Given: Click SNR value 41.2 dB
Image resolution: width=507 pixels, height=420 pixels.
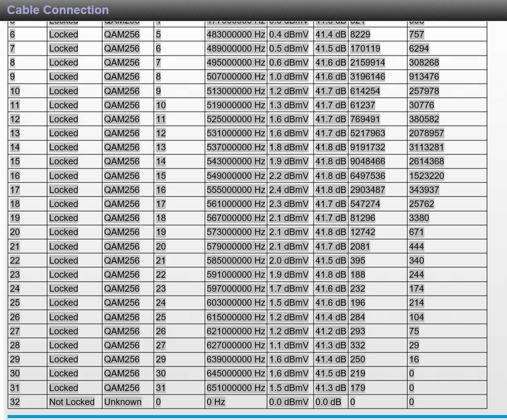Looking at the screenshot, I should (x=330, y=331).
